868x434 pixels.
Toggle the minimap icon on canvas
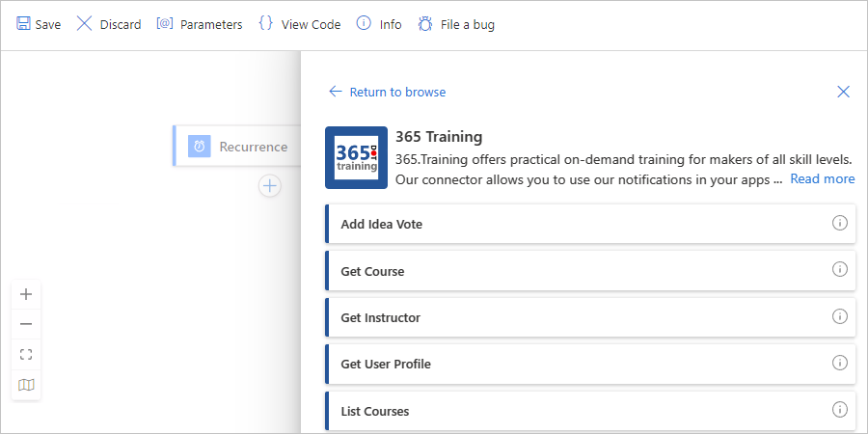[x=26, y=385]
